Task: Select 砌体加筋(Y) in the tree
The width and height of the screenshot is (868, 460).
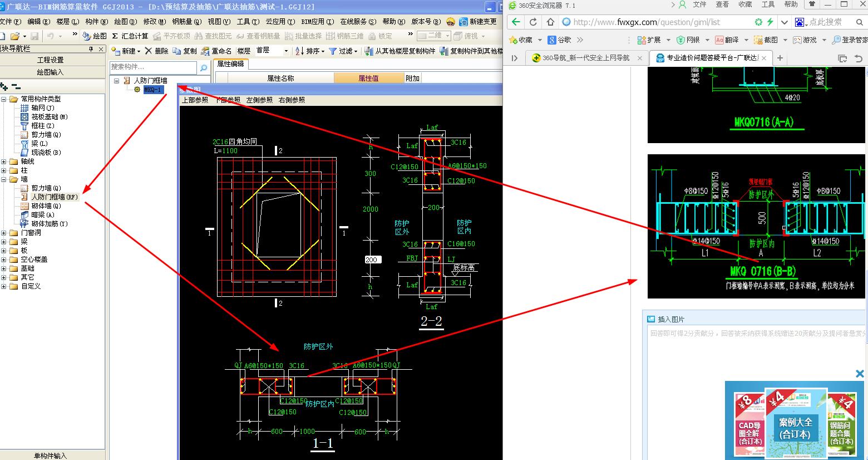Action: tap(50, 224)
